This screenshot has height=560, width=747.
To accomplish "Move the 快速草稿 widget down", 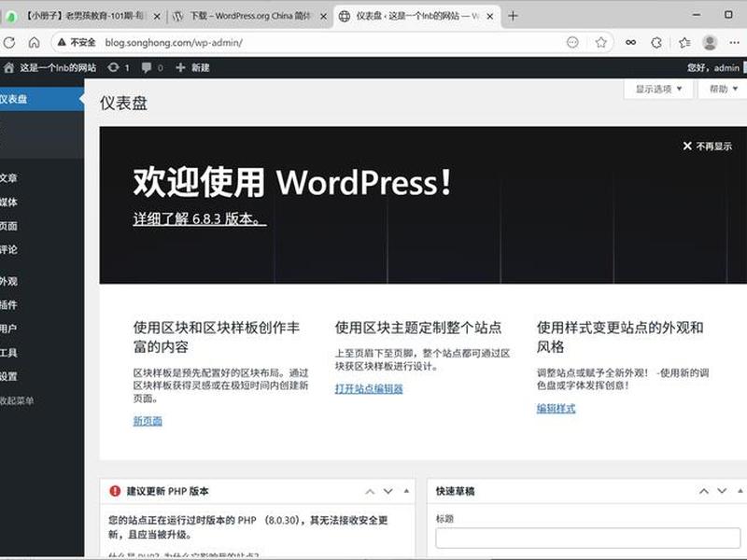I will 722,492.
